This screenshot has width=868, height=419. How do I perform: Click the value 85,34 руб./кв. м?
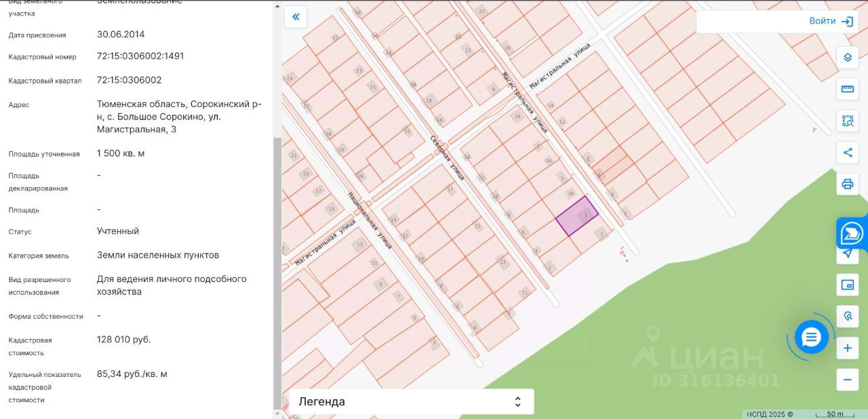(x=132, y=374)
